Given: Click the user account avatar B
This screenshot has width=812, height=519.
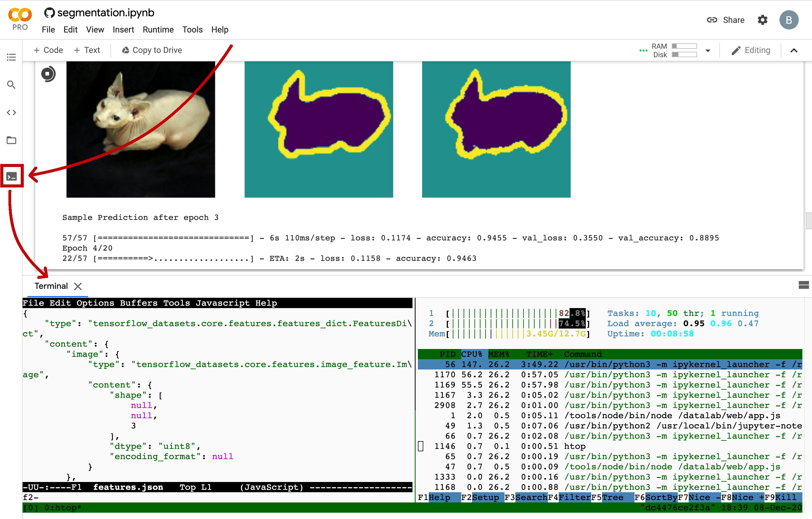Looking at the screenshot, I should (x=789, y=20).
